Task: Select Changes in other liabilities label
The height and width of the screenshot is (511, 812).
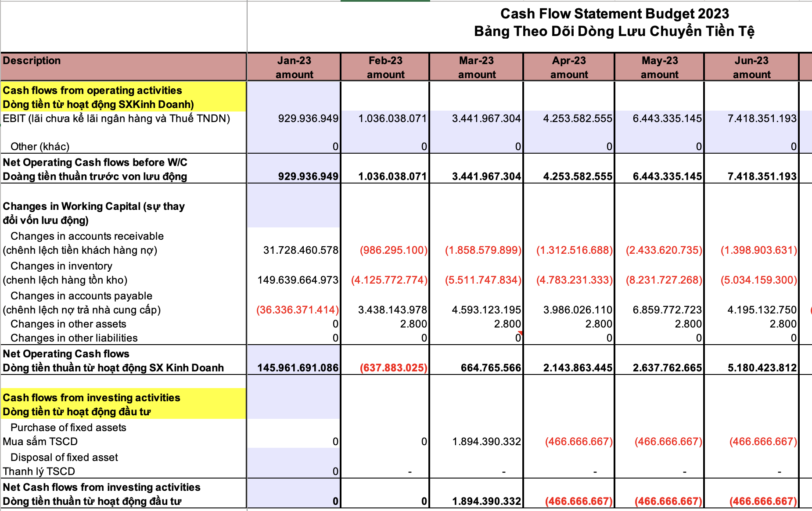Action: tap(74, 338)
